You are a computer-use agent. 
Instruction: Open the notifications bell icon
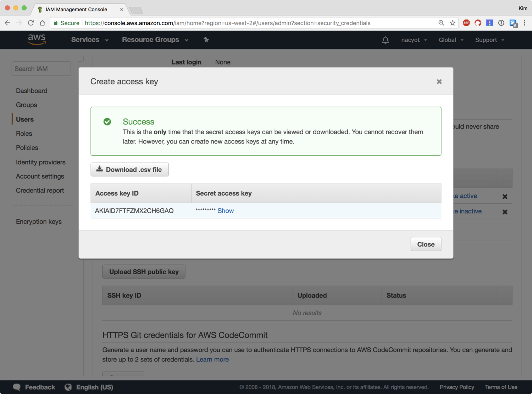pyautogui.click(x=385, y=40)
